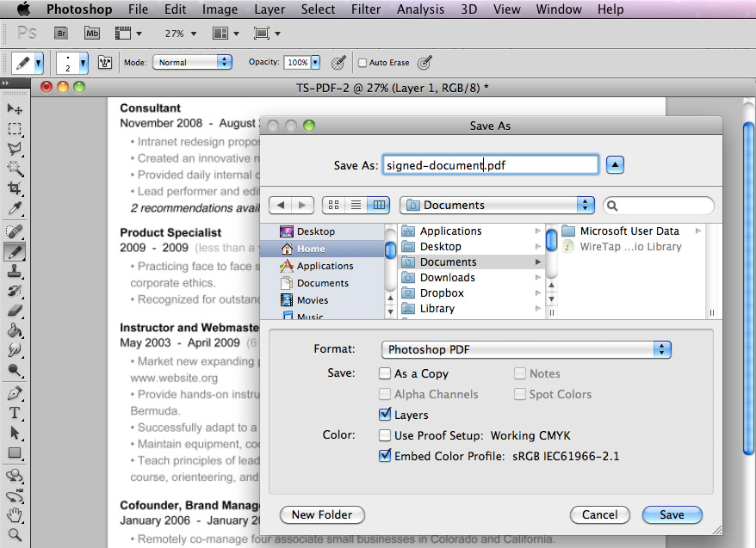
Task: Select the History Brush tool
Action: coord(15,291)
